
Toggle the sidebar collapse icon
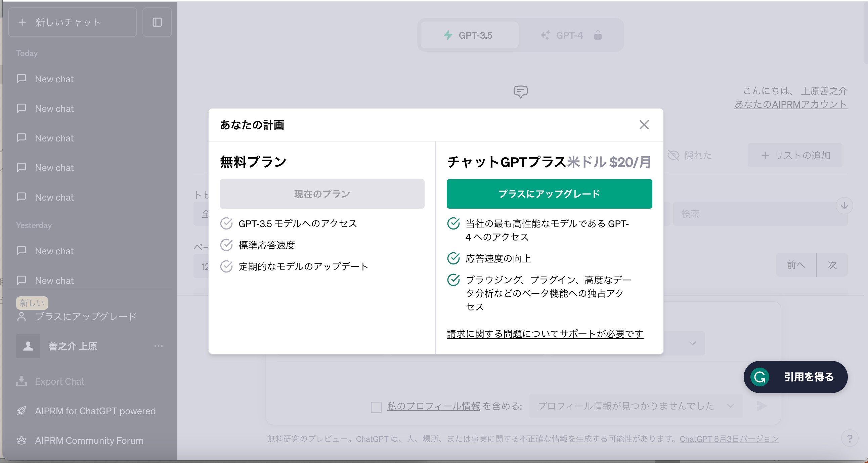pos(157,22)
